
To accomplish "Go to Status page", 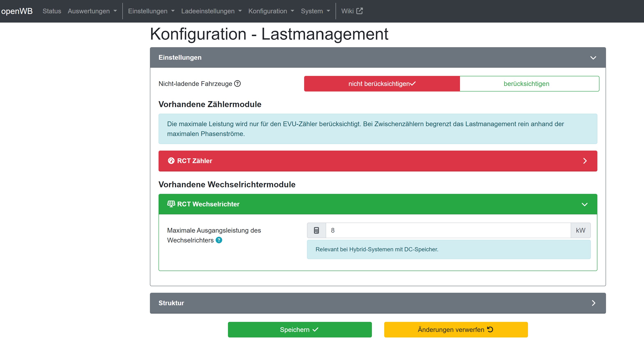I will click(x=52, y=11).
